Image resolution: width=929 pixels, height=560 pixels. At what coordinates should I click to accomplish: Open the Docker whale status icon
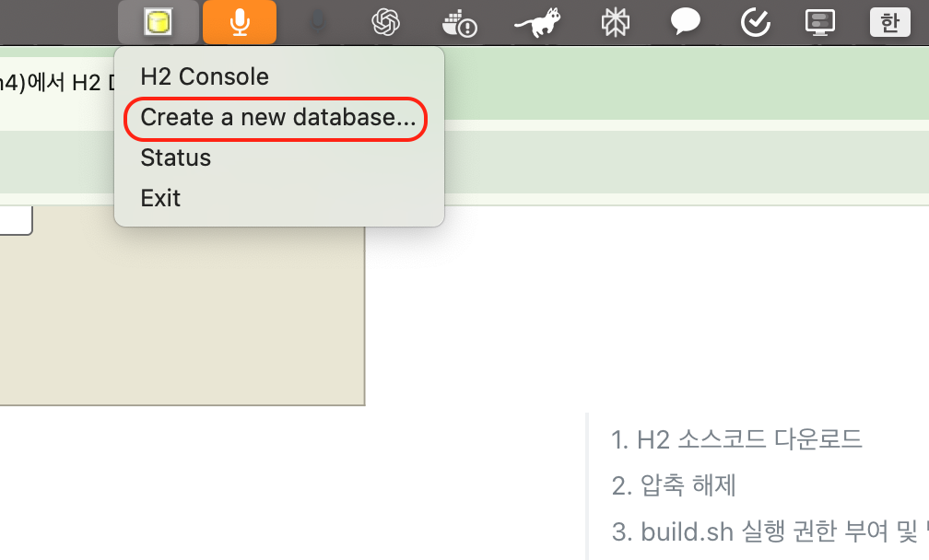pyautogui.click(x=459, y=23)
